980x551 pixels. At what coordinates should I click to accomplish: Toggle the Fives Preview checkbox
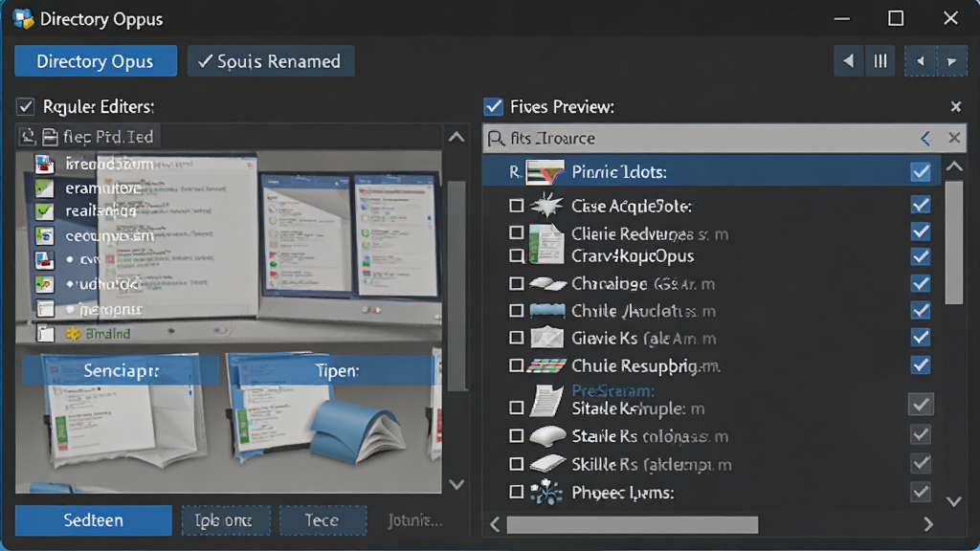[493, 107]
